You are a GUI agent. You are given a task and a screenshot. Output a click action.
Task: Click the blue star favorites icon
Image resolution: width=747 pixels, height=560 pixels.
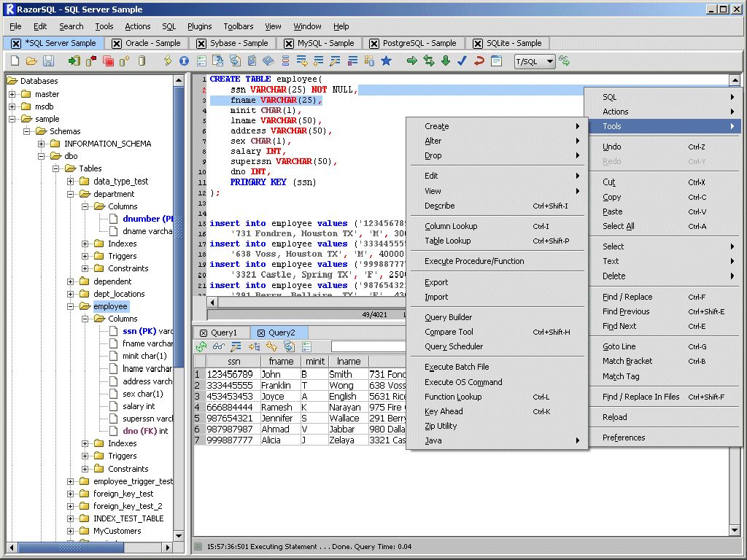point(386,61)
